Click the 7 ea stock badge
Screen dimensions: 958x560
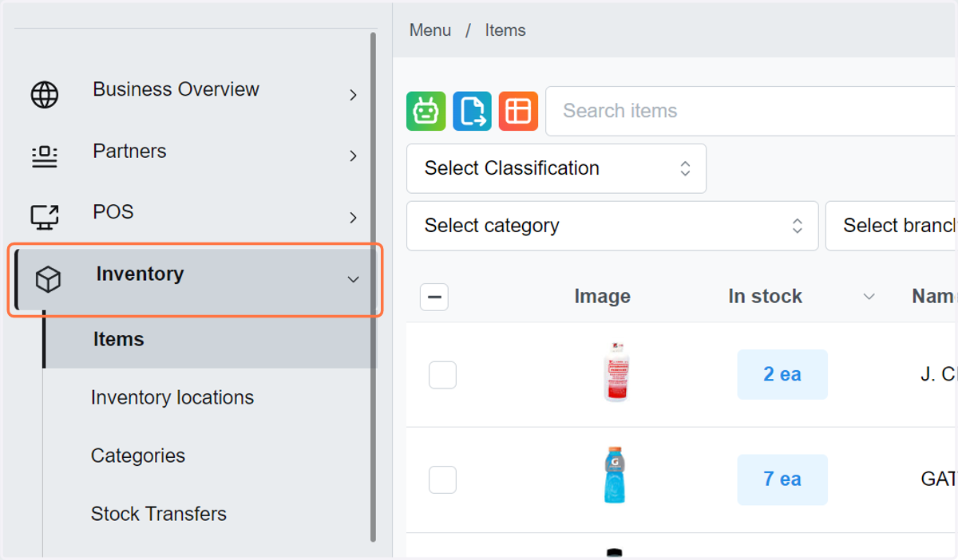pos(782,479)
